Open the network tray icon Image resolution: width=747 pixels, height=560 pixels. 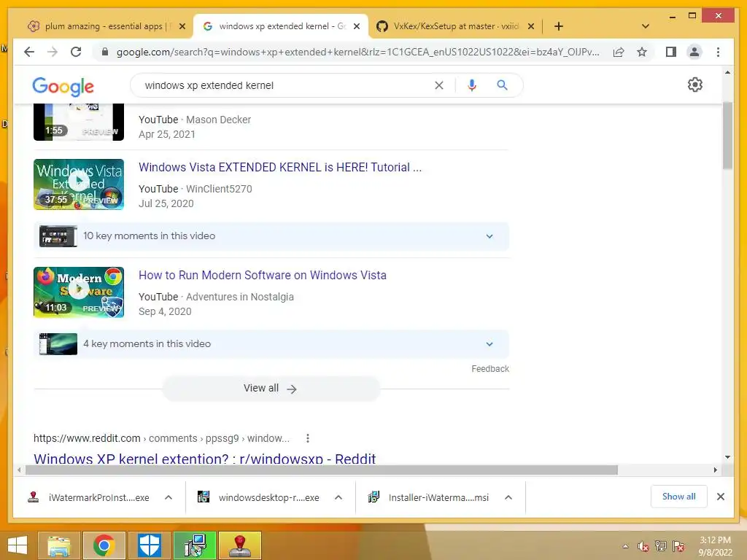(660, 546)
